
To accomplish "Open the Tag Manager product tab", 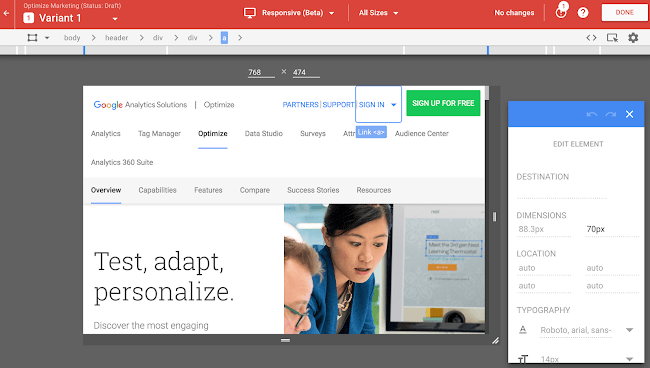I will point(159,133).
